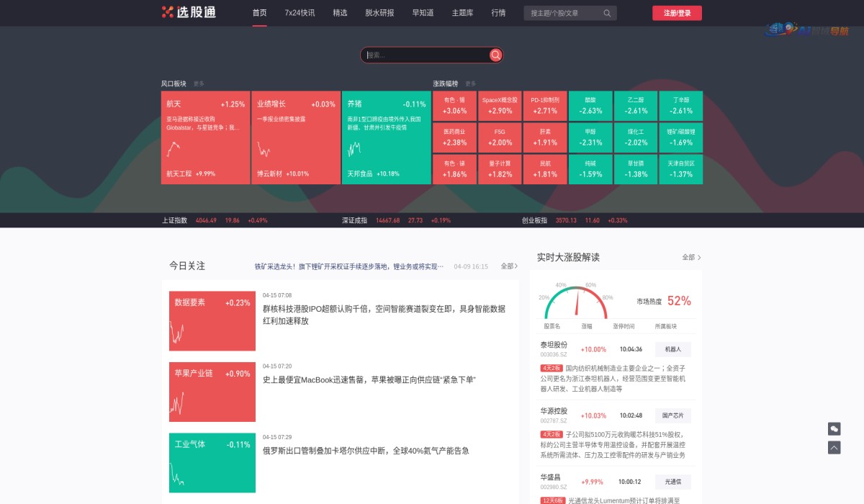Image resolution: width=864 pixels, height=504 pixels.
Task: Select the SpaceX概念股 tag
Action: [500, 105]
